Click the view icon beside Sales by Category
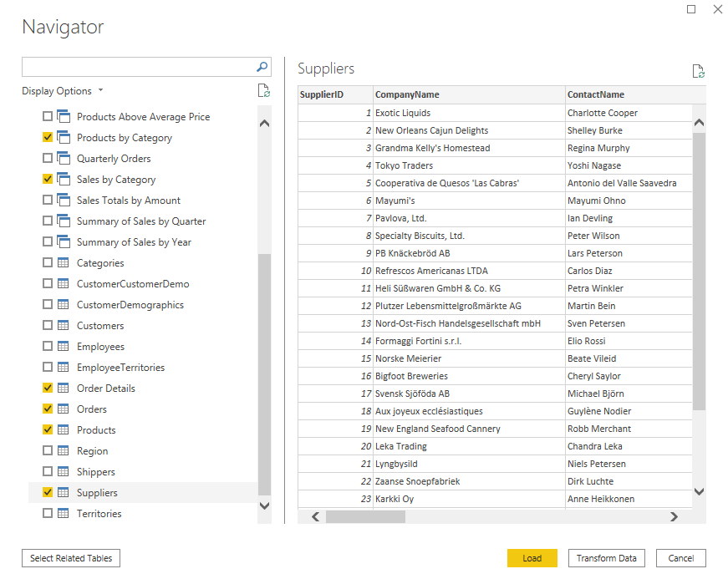The image size is (728, 579). 64,179
